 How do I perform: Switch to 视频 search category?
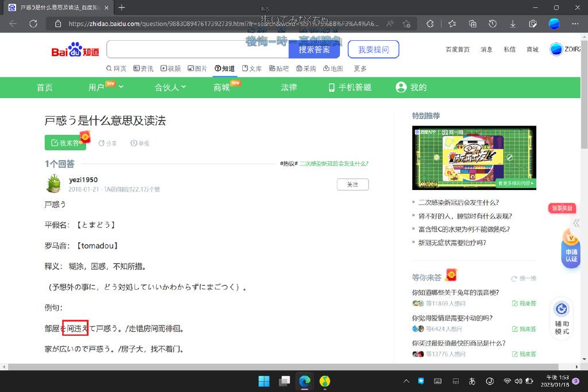(x=171, y=68)
